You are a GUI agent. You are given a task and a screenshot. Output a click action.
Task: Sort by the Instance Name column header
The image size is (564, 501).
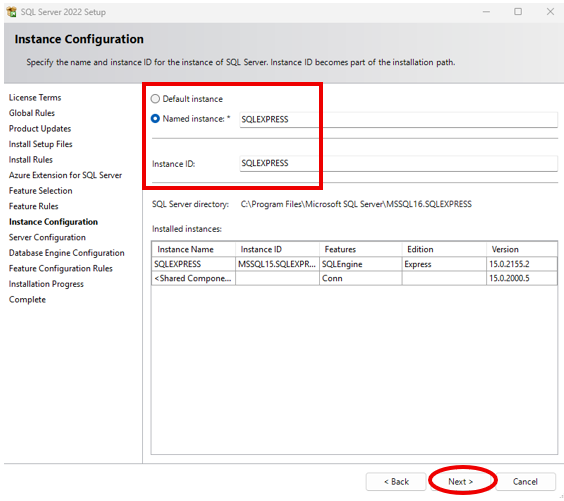click(194, 249)
